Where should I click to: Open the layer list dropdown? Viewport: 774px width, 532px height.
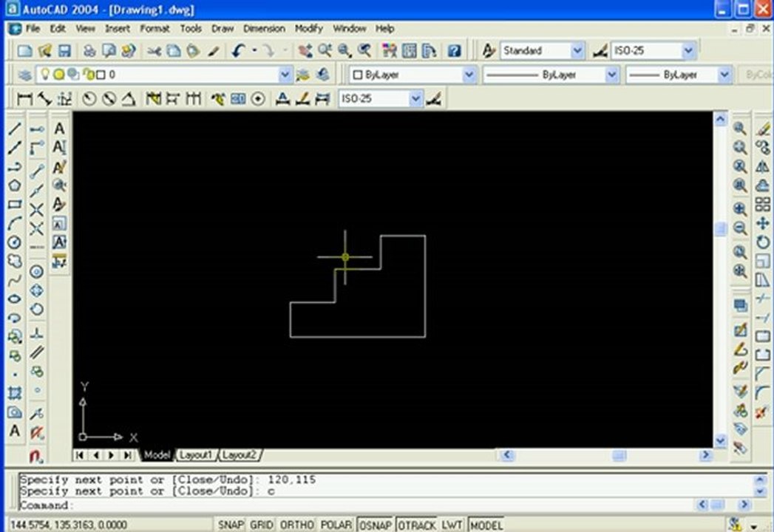285,75
